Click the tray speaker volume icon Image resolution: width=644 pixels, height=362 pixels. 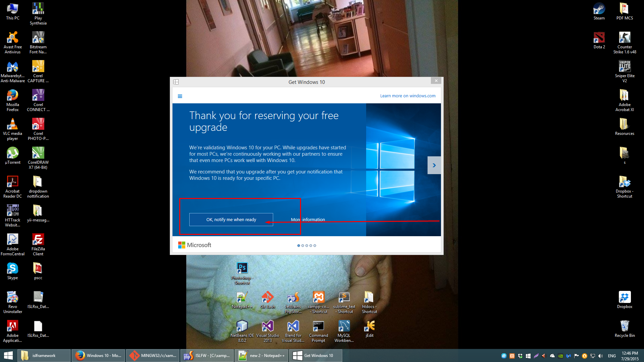pyautogui.click(x=600, y=356)
